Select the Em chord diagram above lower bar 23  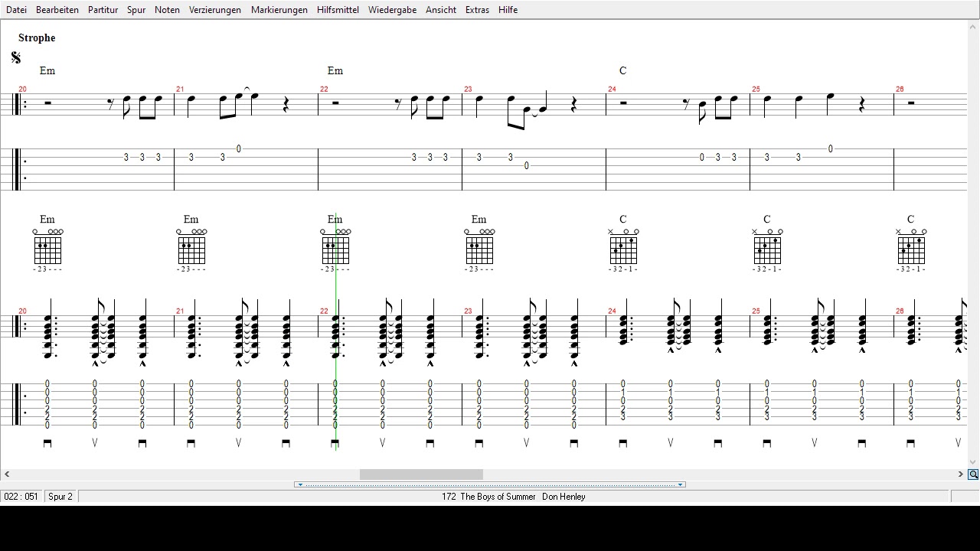click(x=479, y=250)
